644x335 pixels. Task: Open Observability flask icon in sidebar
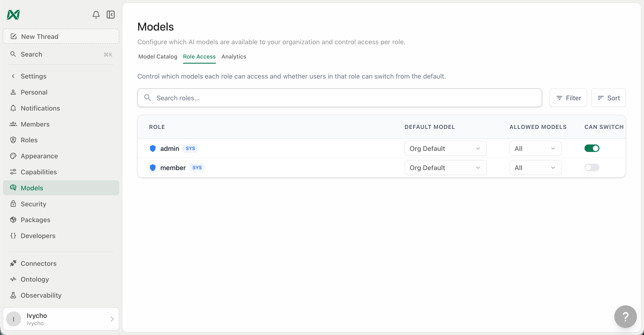coord(13,295)
